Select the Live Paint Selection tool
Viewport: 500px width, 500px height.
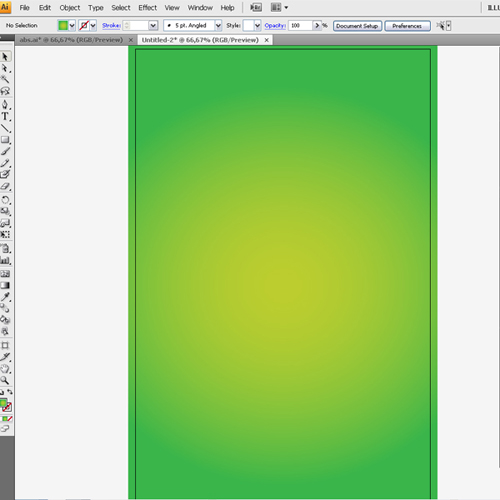pos(5,331)
